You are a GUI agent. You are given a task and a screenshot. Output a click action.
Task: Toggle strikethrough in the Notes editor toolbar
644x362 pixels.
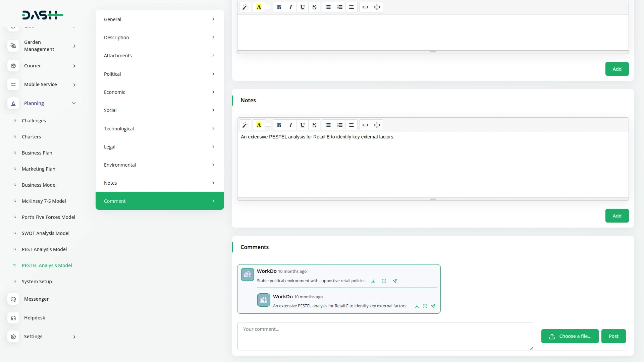(x=314, y=125)
